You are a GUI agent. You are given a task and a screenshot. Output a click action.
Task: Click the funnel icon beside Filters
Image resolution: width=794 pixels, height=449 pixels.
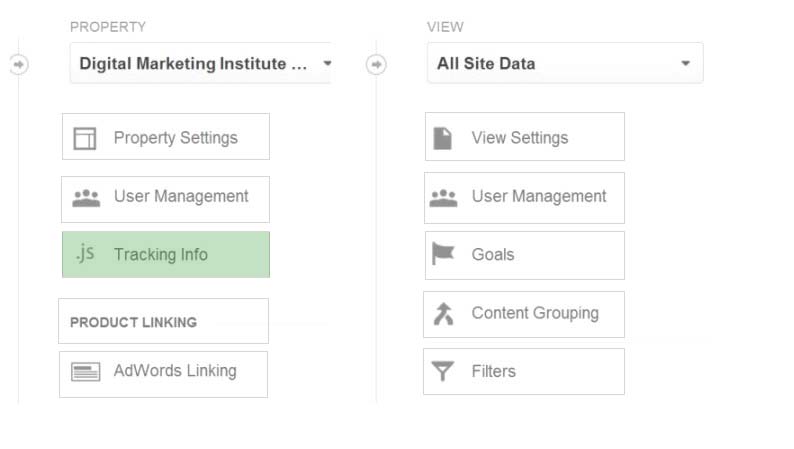click(443, 371)
